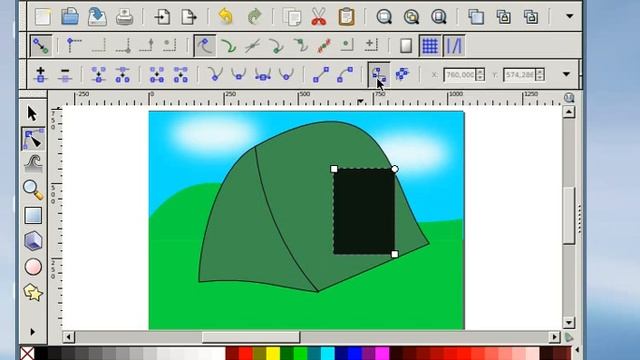Click the Export icon in commands bar
Viewport: 640px width, 360px height.
[189, 17]
